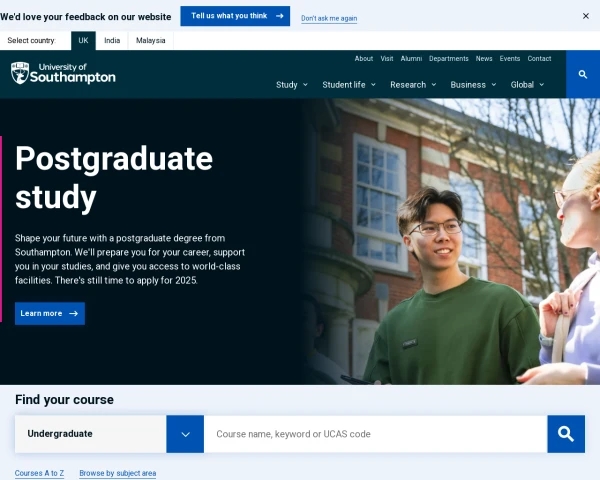Open the Visit link

[x=386, y=59]
